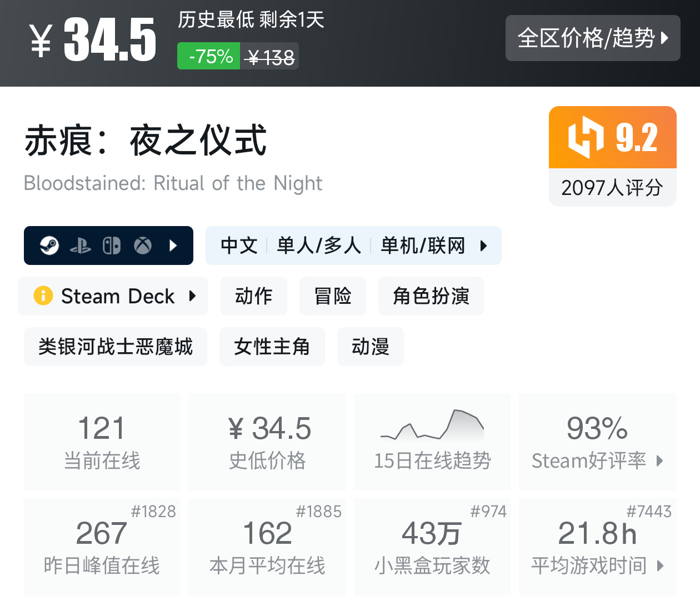
Task: Expand the Steam好评率 arrow
Action: coord(659,460)
